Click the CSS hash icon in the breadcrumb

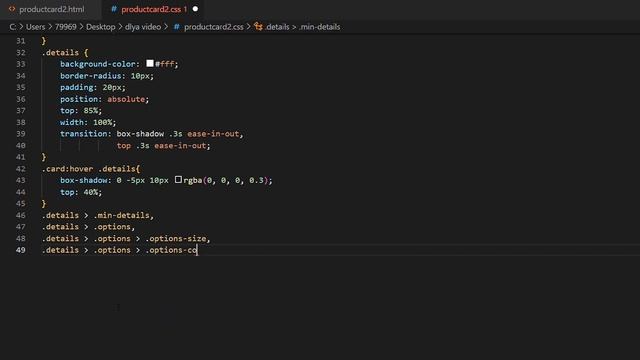(176, 27)
